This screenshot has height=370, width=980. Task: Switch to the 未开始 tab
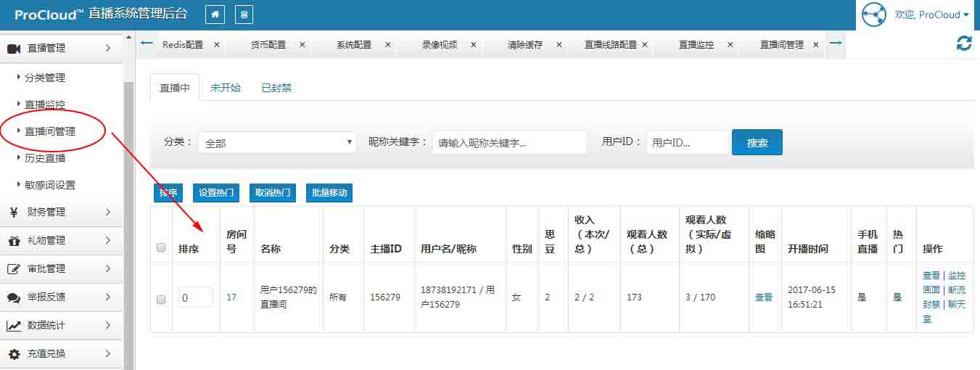point(225,88)
